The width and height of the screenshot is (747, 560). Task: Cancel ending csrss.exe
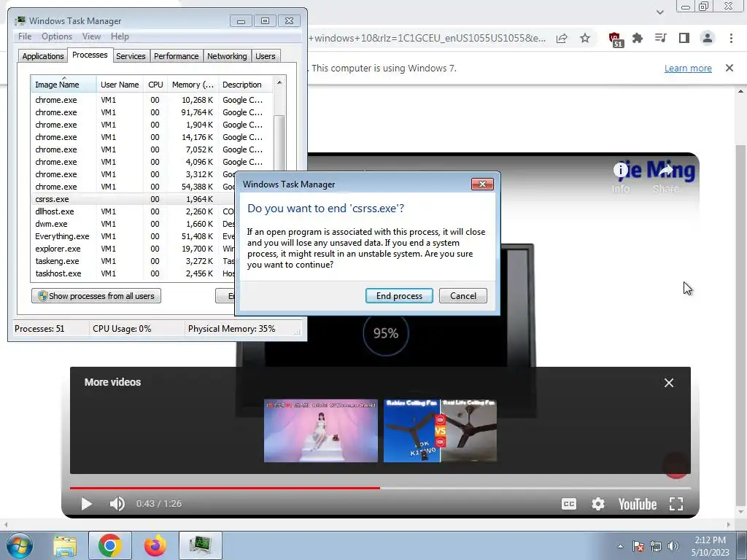point(463,296)
